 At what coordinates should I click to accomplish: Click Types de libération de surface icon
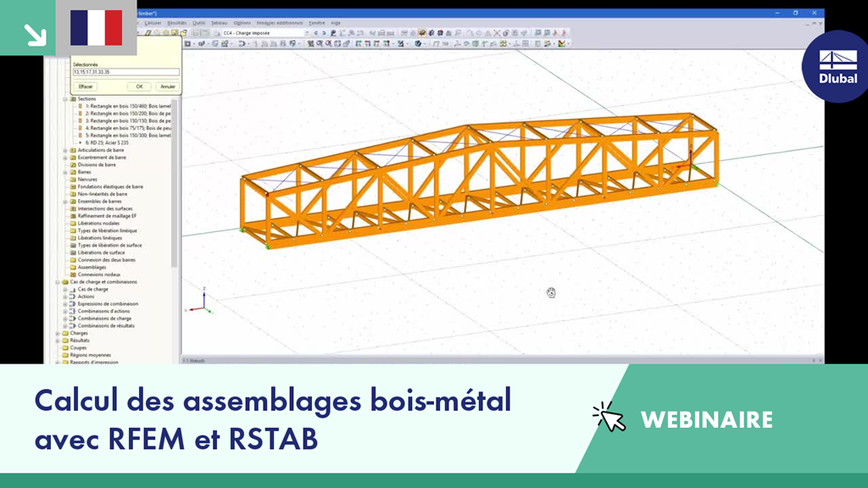point(73,245)
